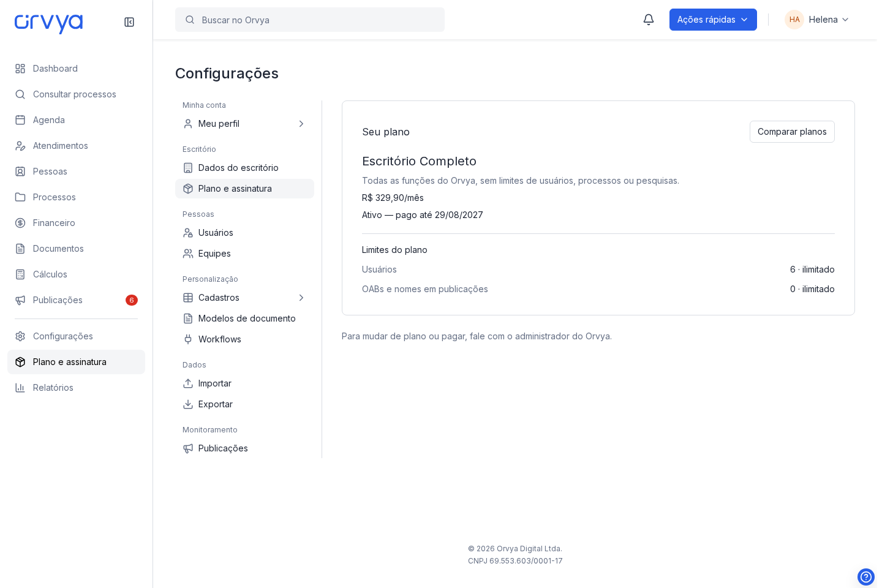Viewport: 882px width, 588px height.
Task: Open notifications bell
Action: pos(649,20)
